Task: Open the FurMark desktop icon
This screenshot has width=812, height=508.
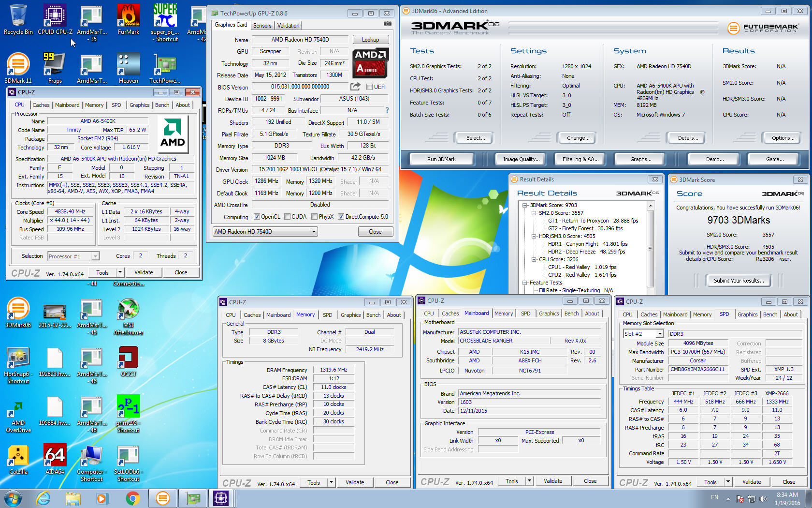Action: (129, 20)
